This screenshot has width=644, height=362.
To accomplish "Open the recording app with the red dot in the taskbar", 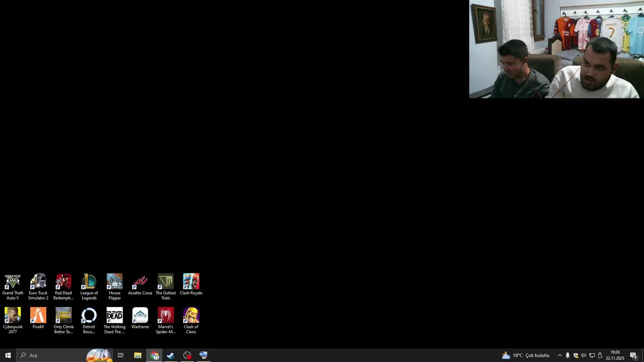I will click(x=187, y=355).
